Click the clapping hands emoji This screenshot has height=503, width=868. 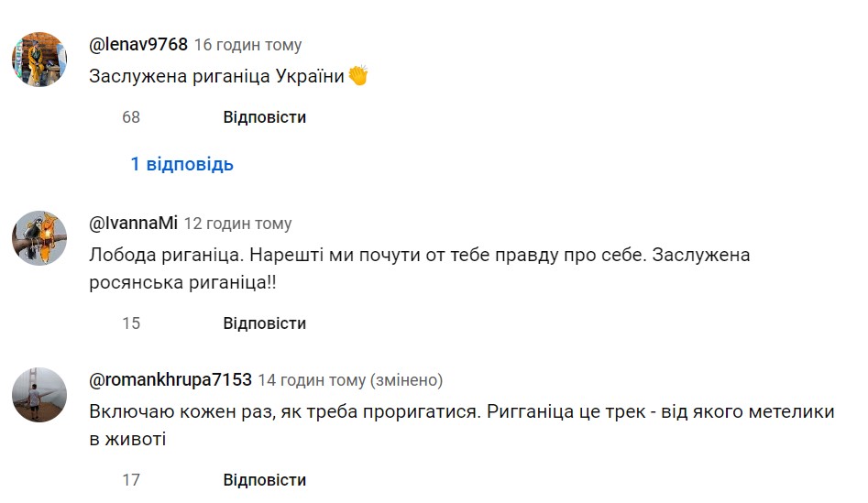point(358,76)
